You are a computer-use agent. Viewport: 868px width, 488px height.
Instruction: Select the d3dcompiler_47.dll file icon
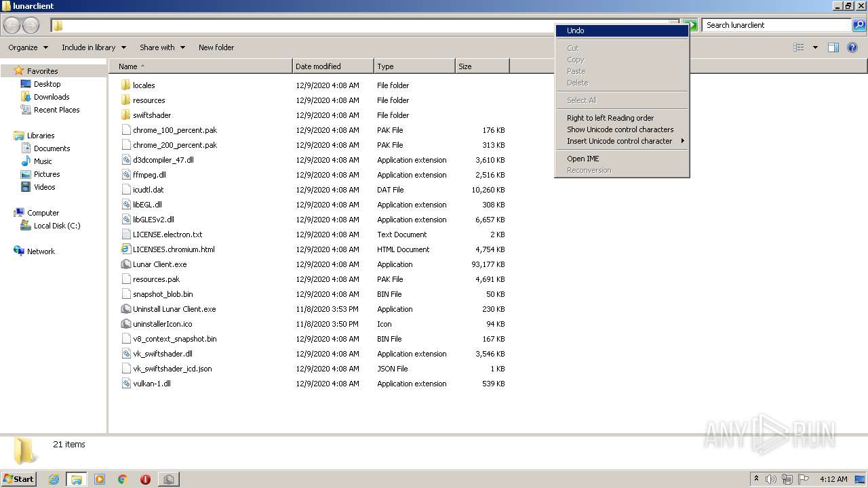pos(125,160)
